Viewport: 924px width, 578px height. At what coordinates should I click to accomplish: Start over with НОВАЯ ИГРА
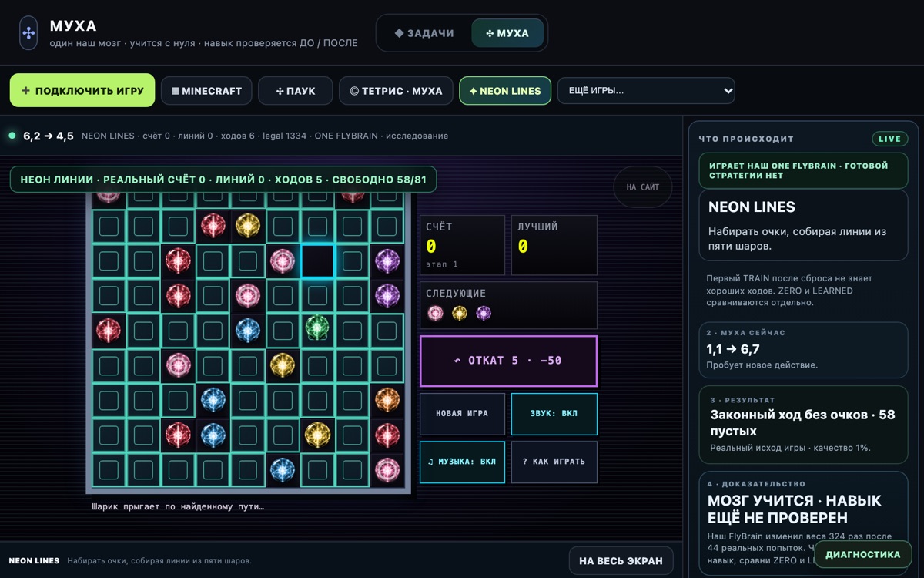(x=462, y=414)
